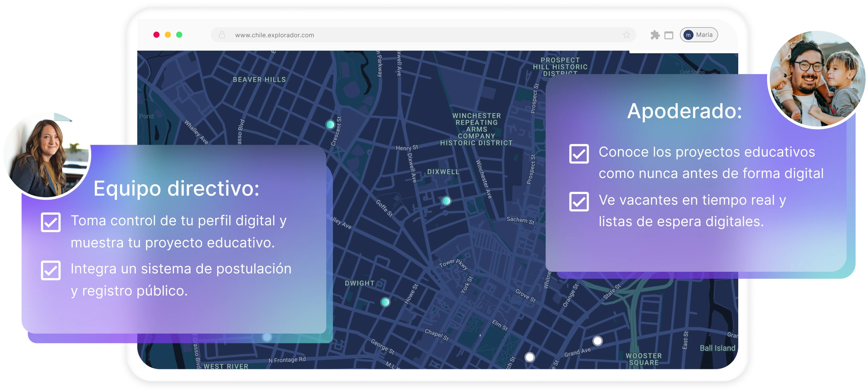Toggle checkbox for Toma control de tu perfil

tap(51, 222)
